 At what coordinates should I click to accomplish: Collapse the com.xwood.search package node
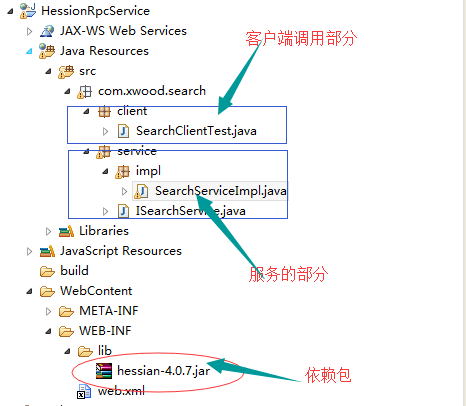coord(68,91)
